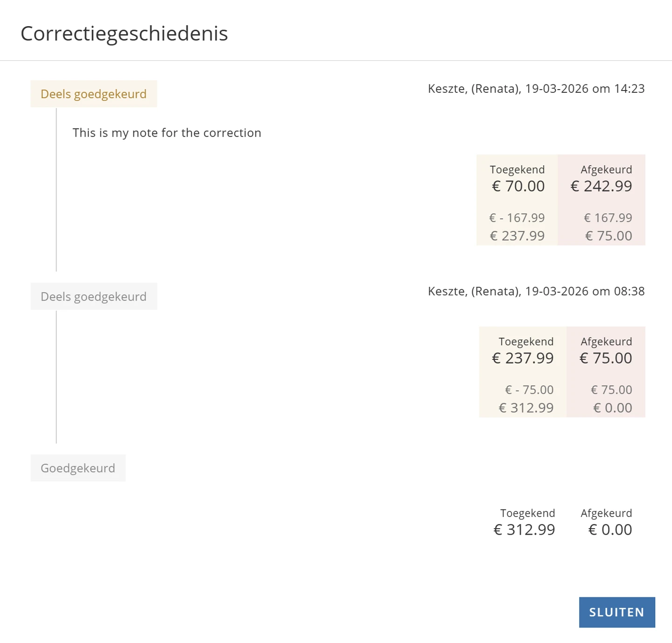
Task: Select the gray Deels goedgekeurd status badge
Action: 93,297
